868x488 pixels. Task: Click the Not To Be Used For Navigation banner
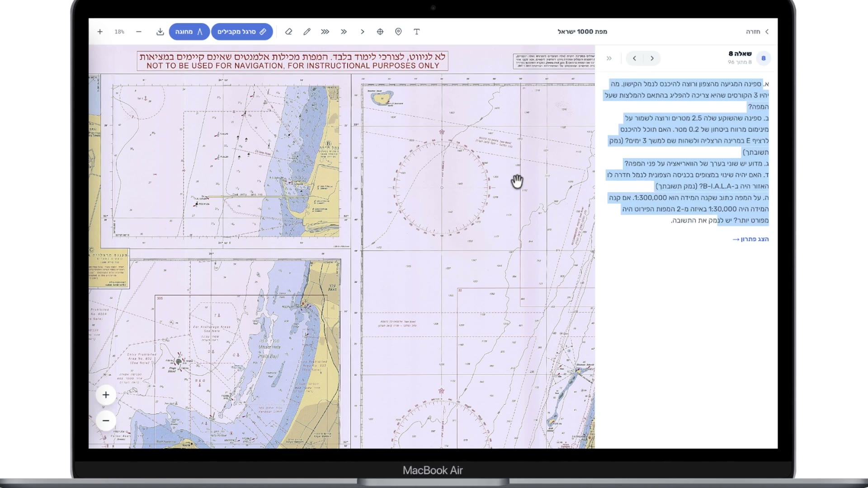pyautogui.click(x=292, y=61)
